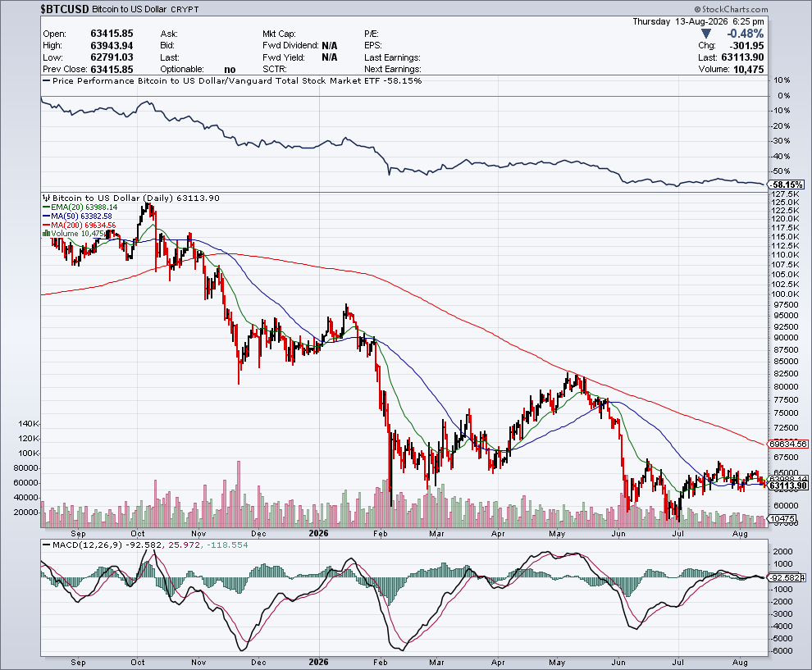The height and width of the screenshot is (670, 812).
Task: Click the red 69634.56 MA(200) axis tag
Action: coord(787,444)
